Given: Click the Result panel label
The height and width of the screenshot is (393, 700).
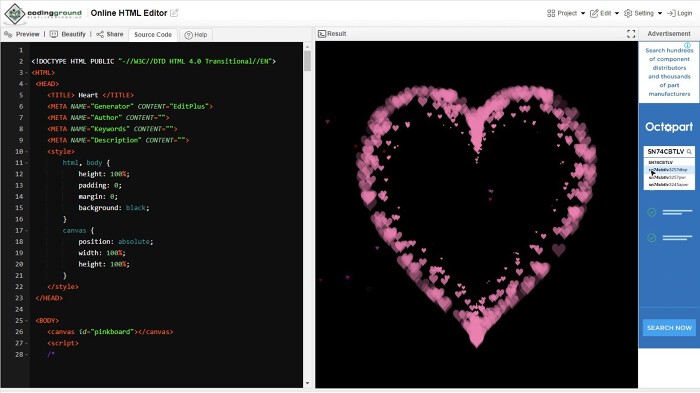Looking at the screenshot, I should 332,33.
